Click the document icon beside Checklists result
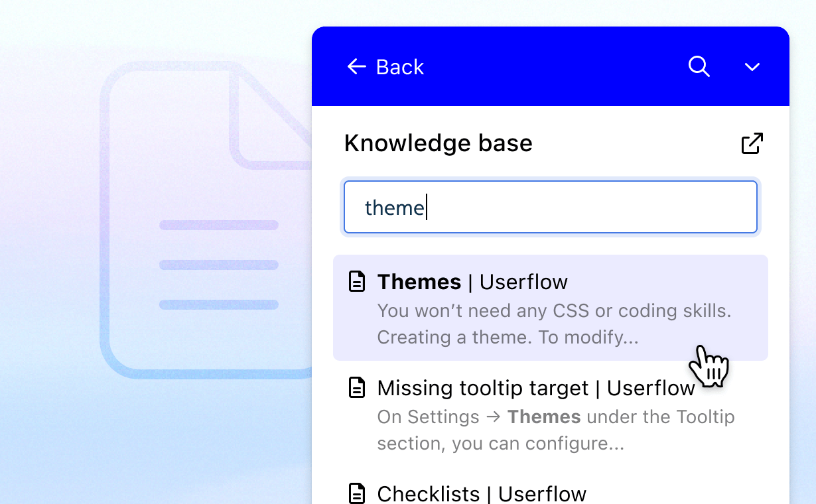 click(x=357, y=493)
